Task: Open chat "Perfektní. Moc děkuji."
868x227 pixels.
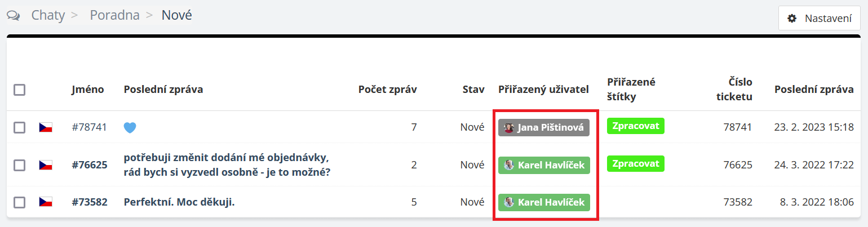Action: point(179,202)
